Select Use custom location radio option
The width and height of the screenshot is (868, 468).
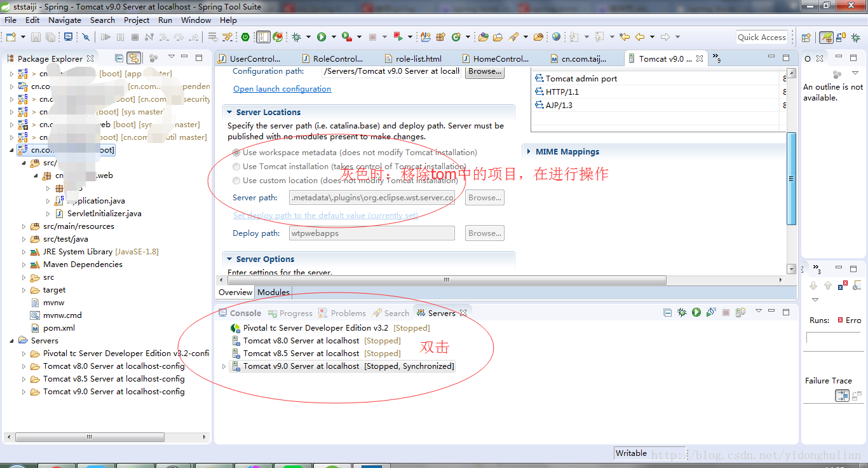click(236, 181)
